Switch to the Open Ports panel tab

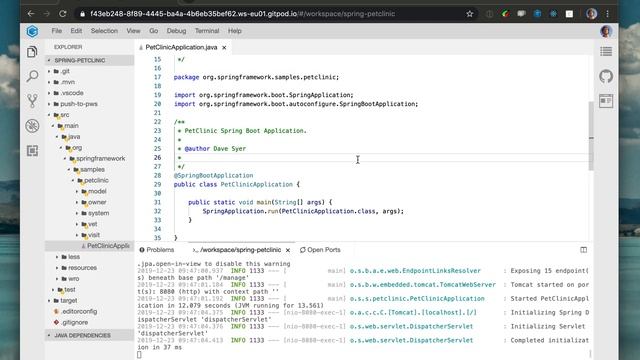[x=320, y=250]
